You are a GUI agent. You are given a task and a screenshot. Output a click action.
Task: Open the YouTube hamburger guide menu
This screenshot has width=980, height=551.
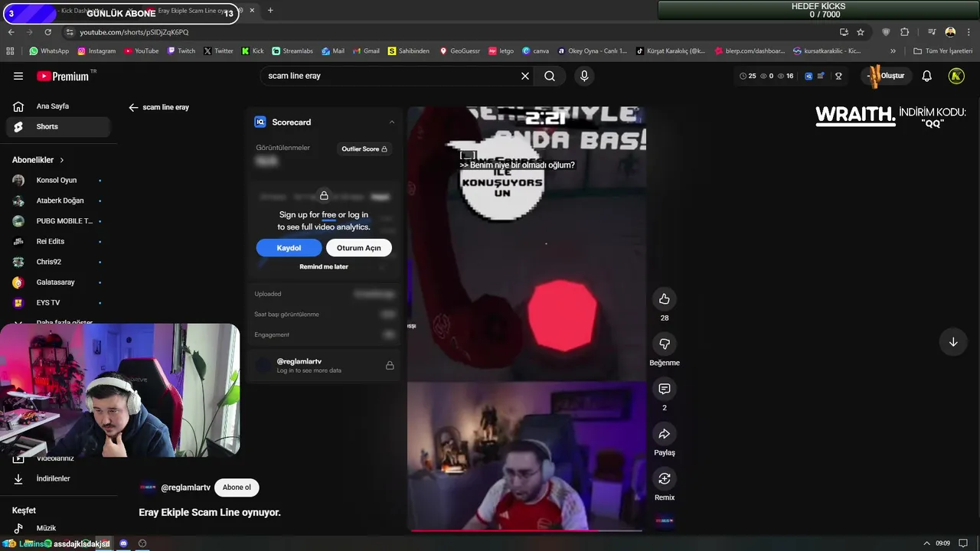click(x=18, y=76)
